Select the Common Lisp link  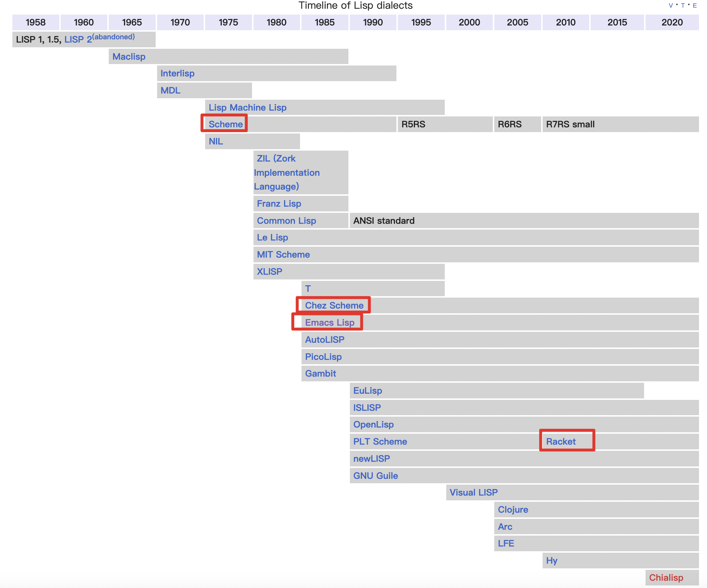coord(286,220)
